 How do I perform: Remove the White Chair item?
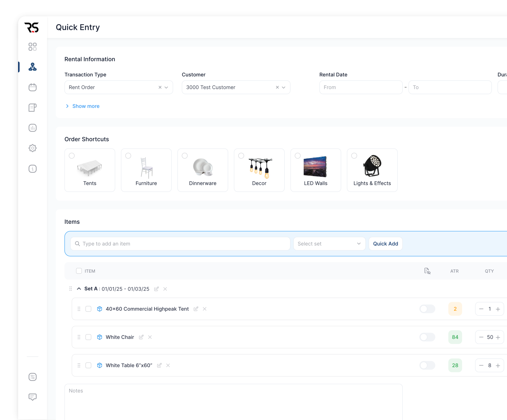click(x=150, y=337)
